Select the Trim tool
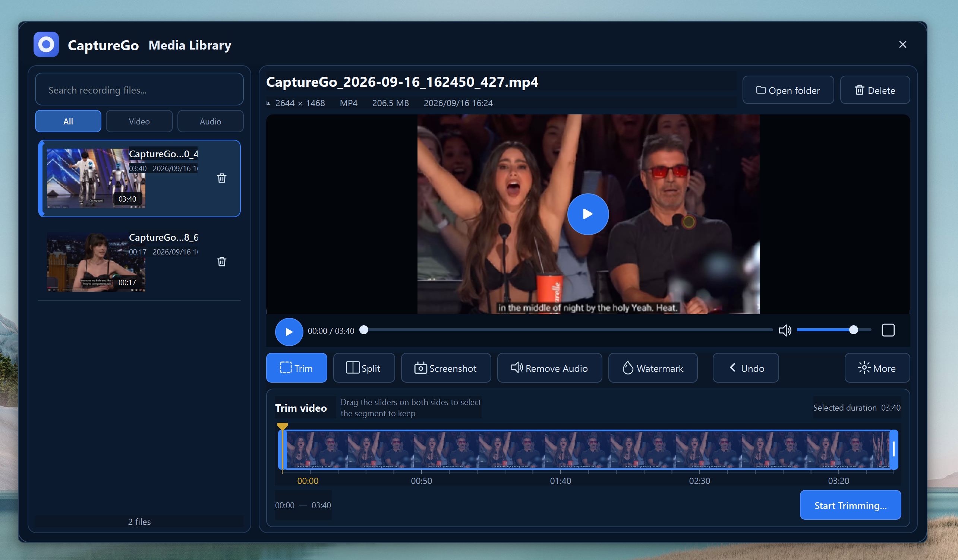958x560 pixels. [x=296, y=368]
